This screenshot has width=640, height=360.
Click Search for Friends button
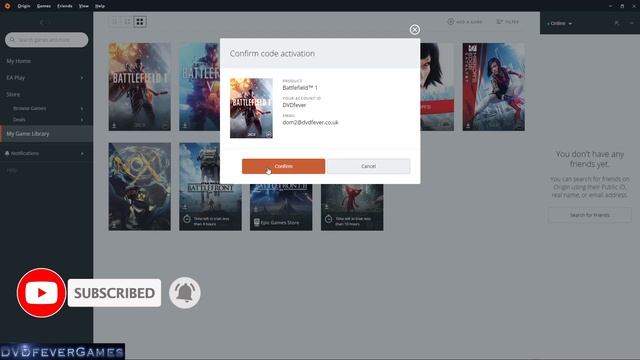pos(589,215)
